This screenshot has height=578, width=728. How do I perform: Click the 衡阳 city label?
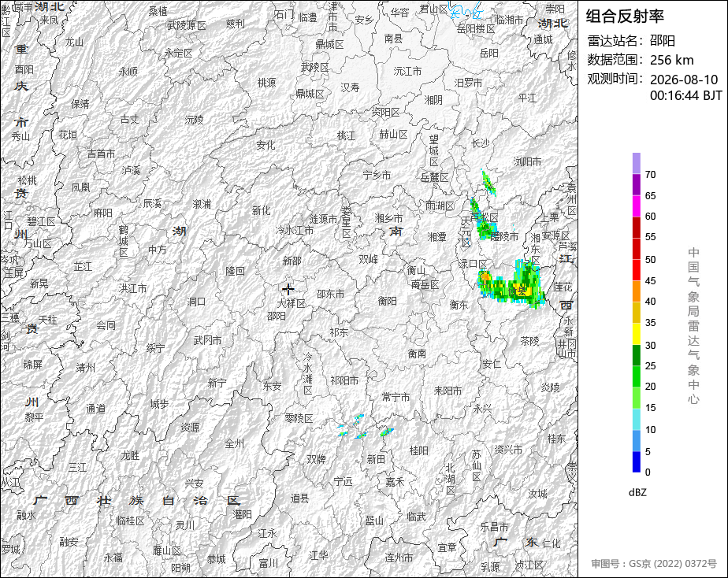pos(387,301)
